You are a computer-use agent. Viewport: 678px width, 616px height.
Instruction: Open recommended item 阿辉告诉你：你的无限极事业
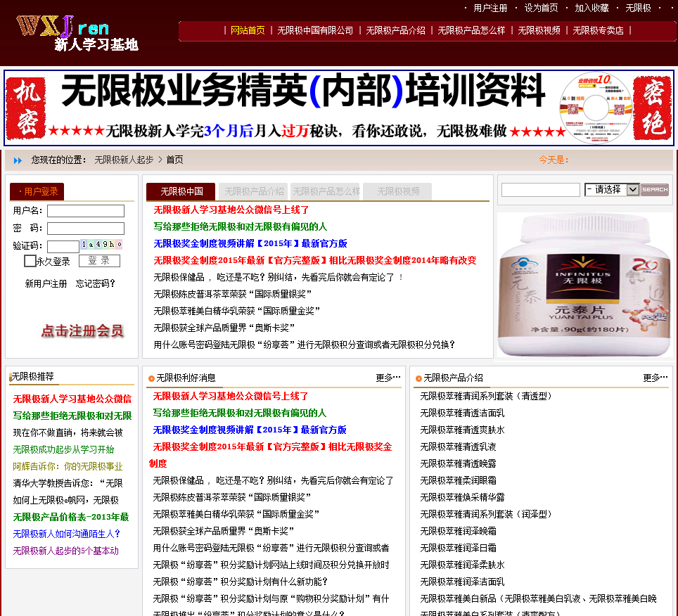[x=68, y=466]
